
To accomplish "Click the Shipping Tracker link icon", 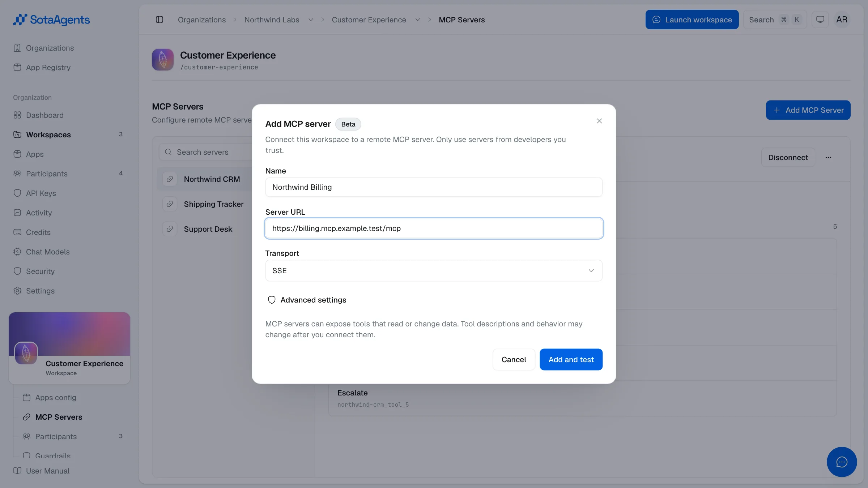I will (170, 204).
